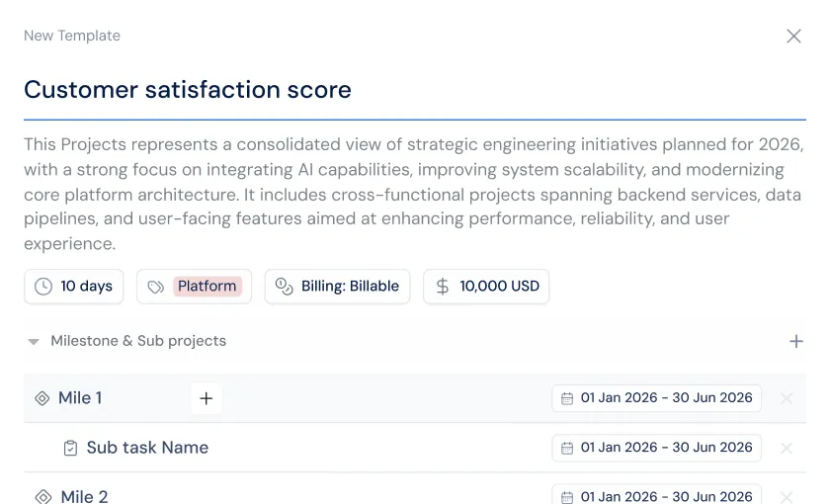This screenshot has height=504, width=830.
Task: Click the Mile 2 milestone diamond icon
Action: click(42, 496)
